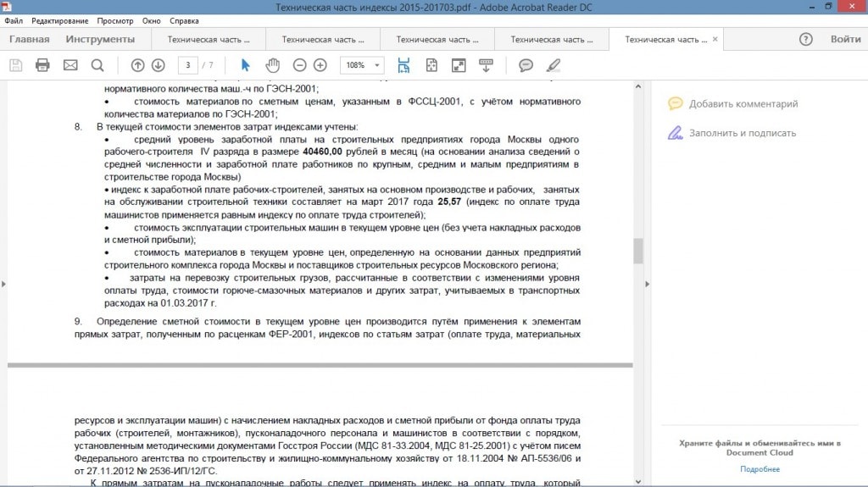Activate the hand pan tool
868x487 pixels.
[x=272, y=65]
